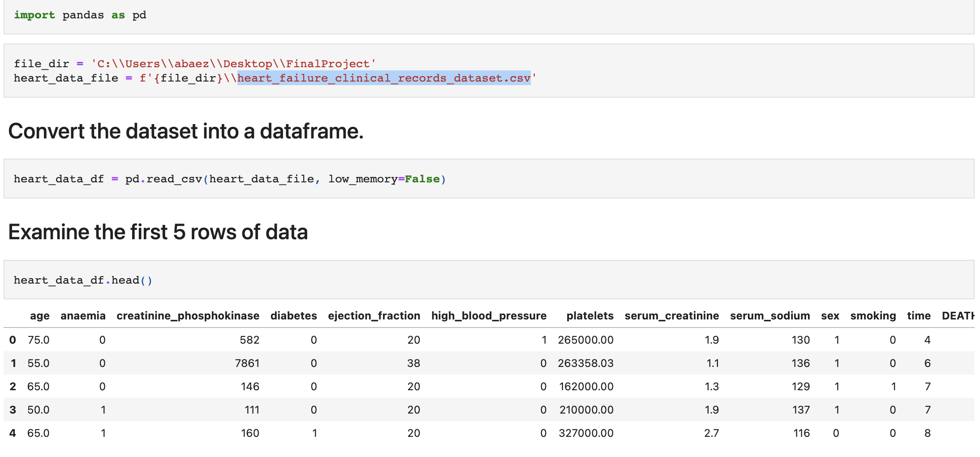Click the 'high_blood_pressure' column header
The image size is (980, 457).
coord(489,316)
